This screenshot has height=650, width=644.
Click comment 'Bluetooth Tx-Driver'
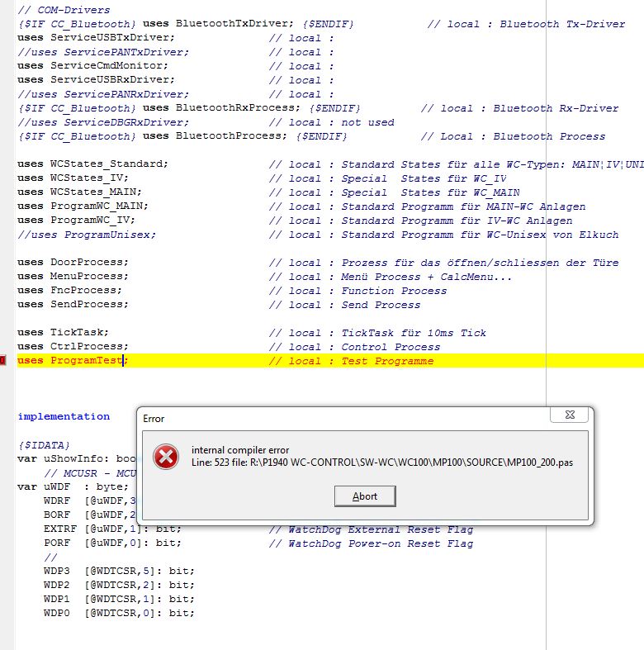(x=562, y=25)
